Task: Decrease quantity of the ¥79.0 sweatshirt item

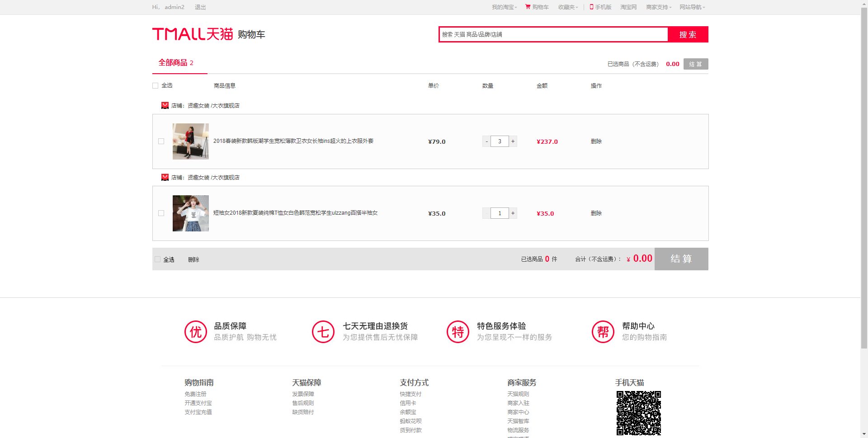Action: pos(486,141)
